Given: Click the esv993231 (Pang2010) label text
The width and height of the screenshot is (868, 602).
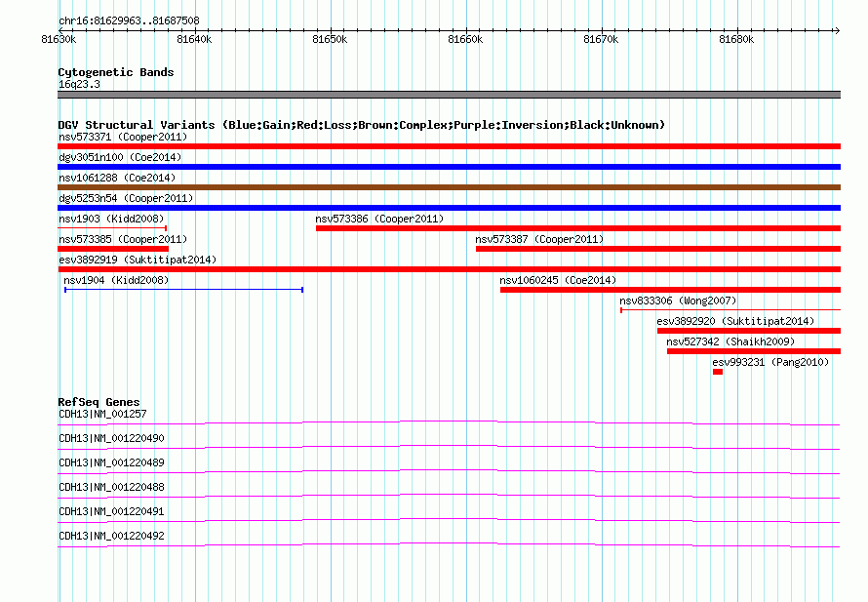Looking at the screenshot, I should pos(770,362).
